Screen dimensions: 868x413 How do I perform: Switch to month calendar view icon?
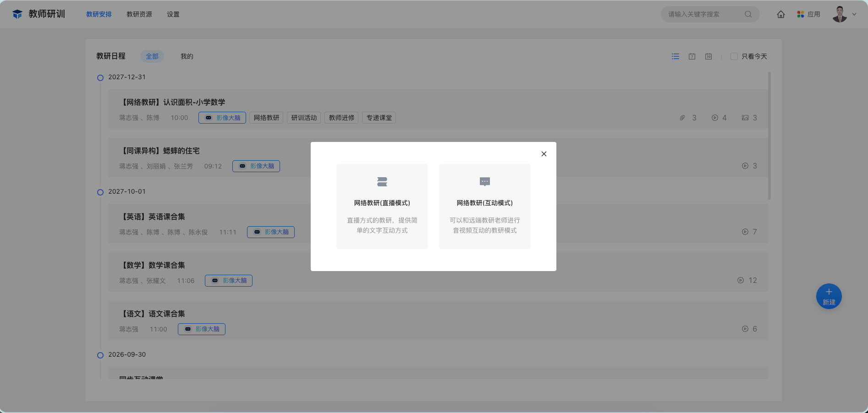[x=709, y=56]
